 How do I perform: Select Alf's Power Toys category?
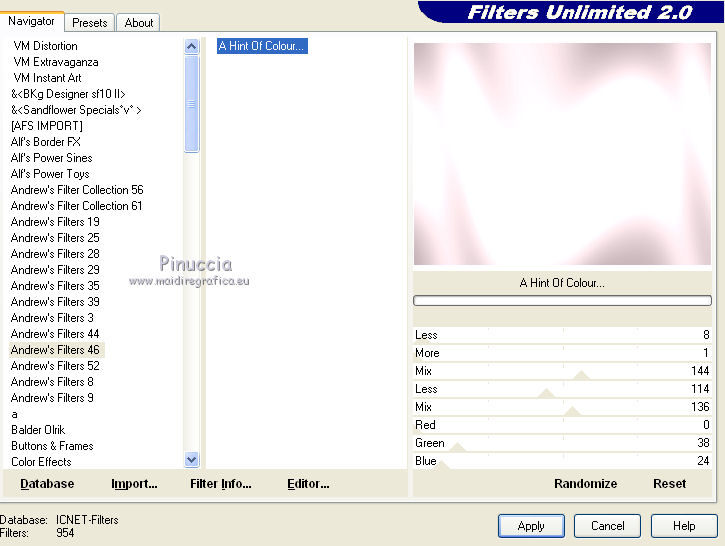(x=50, y=174)
